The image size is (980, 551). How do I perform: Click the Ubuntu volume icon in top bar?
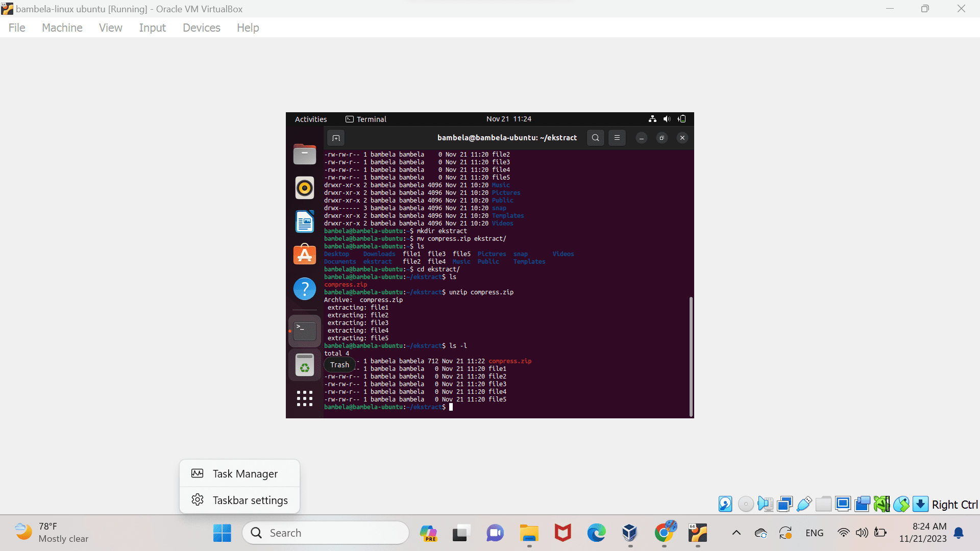667,119
